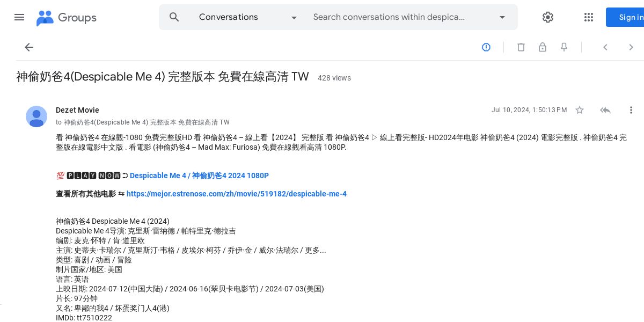Click the PLAY NOW label text
The width and height of the screenshot is (644, 322).
(94, 175)
